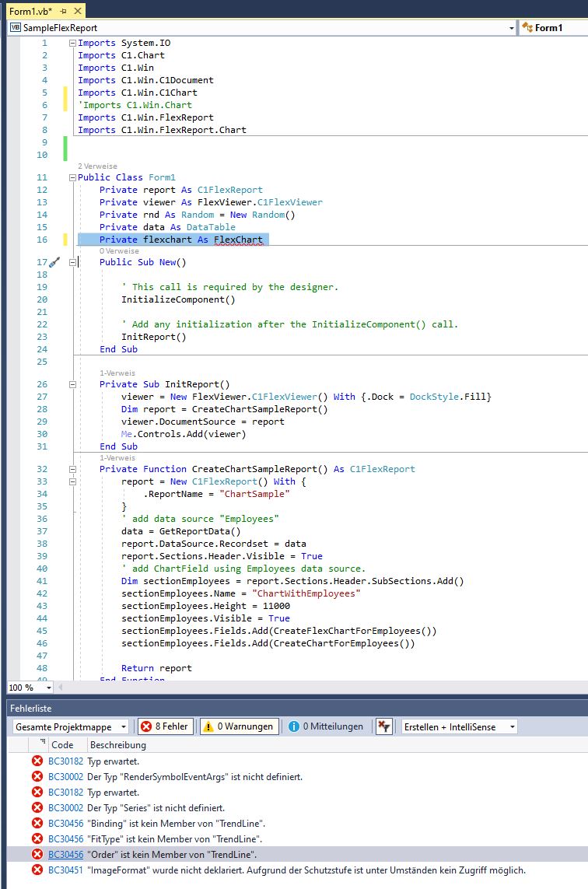
Task: Click the error icon for "Series" not defined row
Action: pos(37,807)
